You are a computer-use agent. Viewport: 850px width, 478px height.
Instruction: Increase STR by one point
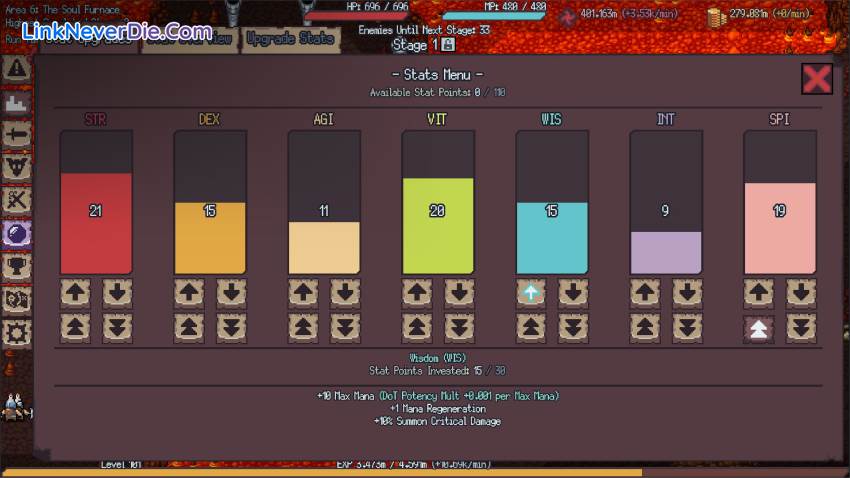[76, 293]
